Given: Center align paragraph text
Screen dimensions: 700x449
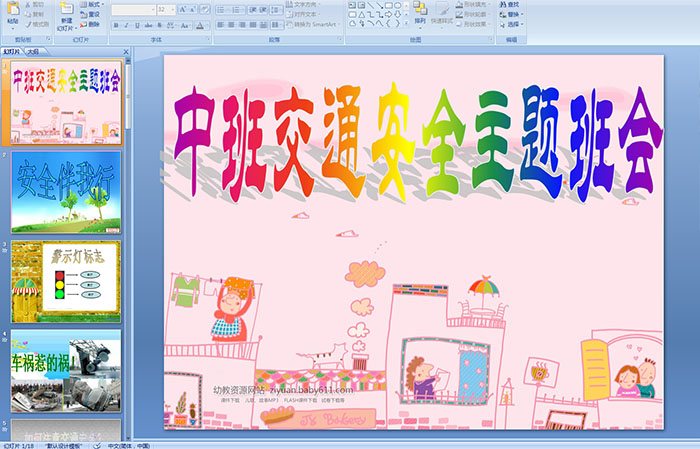Looking at the screenshot, I should click(x=231, y=25).
